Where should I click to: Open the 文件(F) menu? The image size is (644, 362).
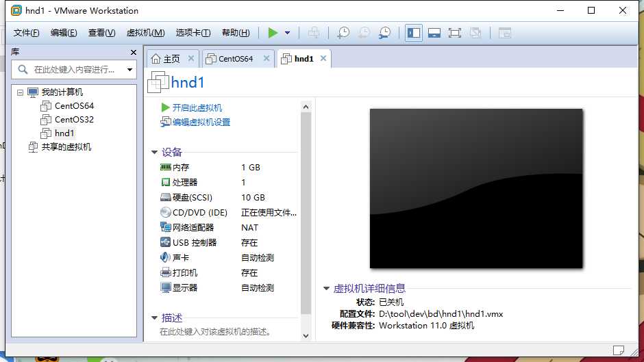(x=26, y=33)
